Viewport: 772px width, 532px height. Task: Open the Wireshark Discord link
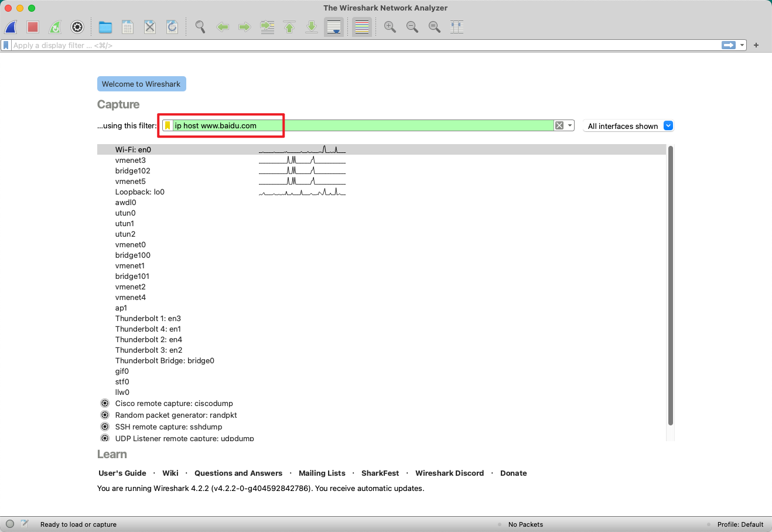(x=450, y=473)
